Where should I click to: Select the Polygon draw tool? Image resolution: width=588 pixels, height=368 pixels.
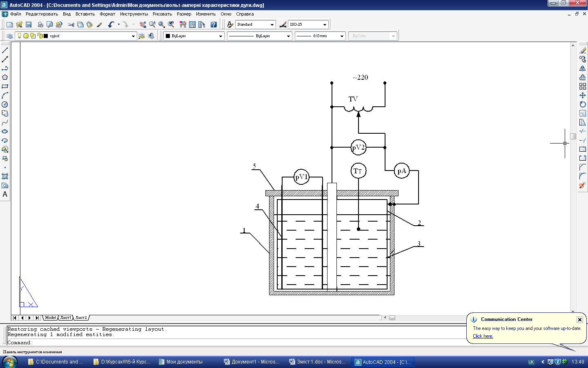tap(5, 77)
